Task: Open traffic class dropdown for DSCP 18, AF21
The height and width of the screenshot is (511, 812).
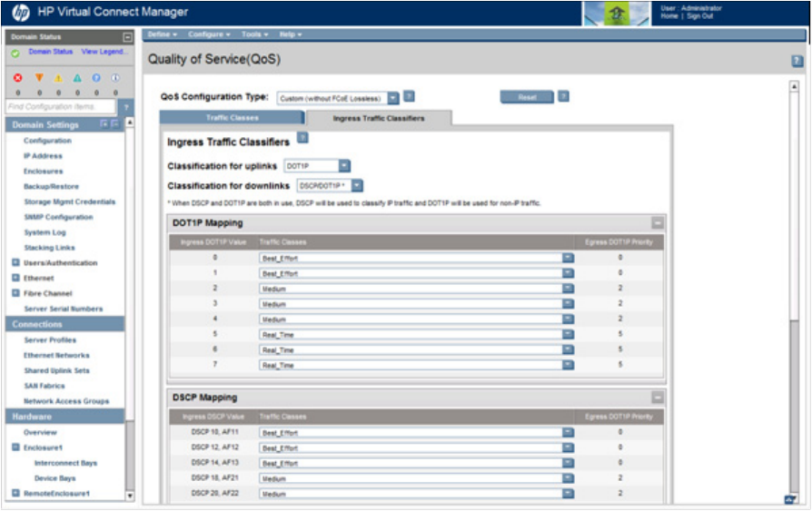Action: pos(568,478)
